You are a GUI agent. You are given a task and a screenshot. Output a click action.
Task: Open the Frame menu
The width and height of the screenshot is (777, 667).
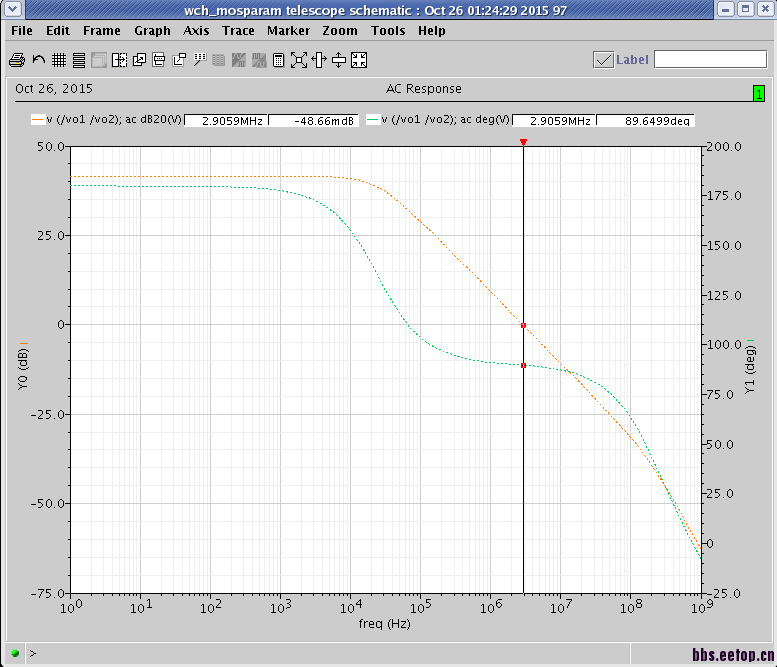click(102, 31)
